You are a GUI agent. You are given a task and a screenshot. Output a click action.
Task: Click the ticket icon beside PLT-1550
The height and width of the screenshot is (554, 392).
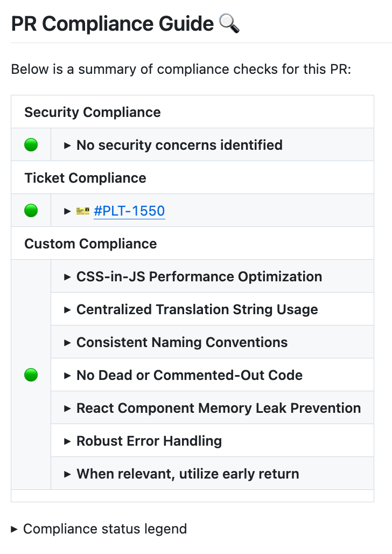tap(83, 211)
